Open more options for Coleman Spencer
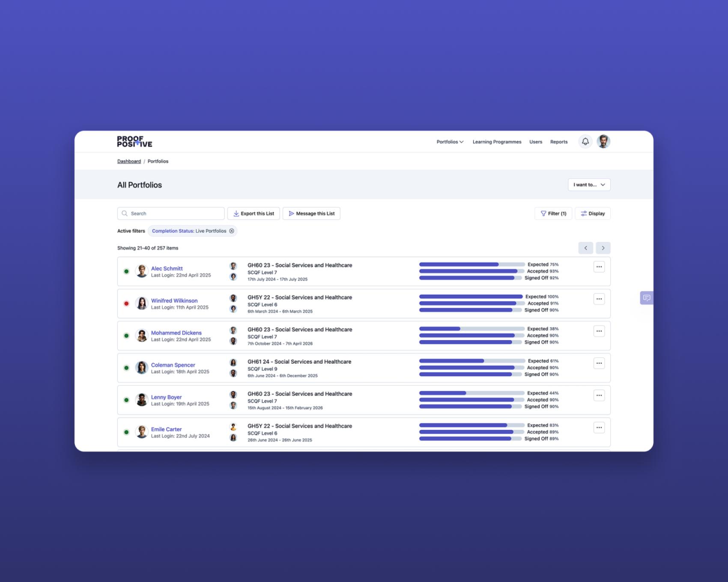The height and width of the screenshot is (582, 728). pyautogui.click(x=599, y=363)
